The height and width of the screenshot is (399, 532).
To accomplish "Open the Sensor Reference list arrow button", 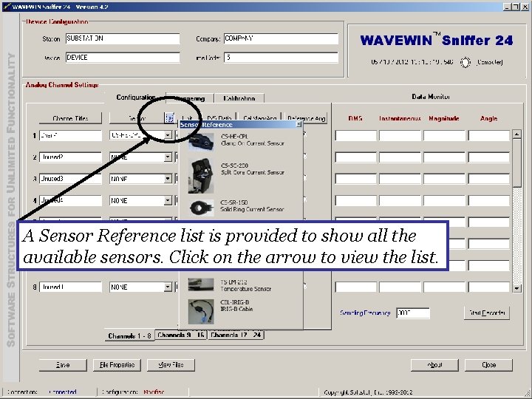I will 169,118.
